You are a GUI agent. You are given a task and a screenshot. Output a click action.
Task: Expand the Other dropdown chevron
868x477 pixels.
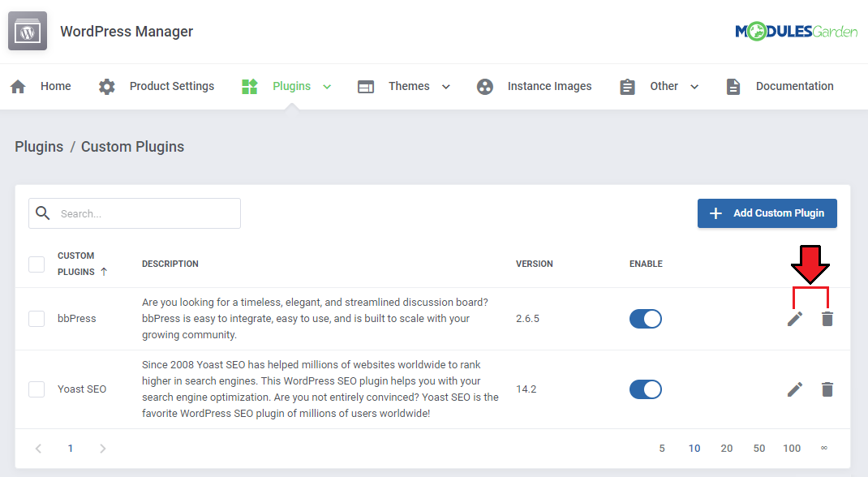pos(694,87)
